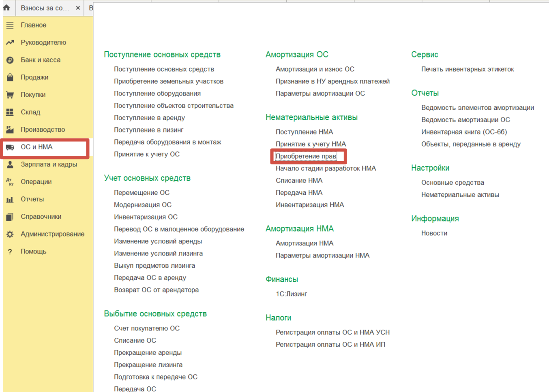Select the Банк и касса ruble icon
This screenshot has width=549, height=392.
10,60
